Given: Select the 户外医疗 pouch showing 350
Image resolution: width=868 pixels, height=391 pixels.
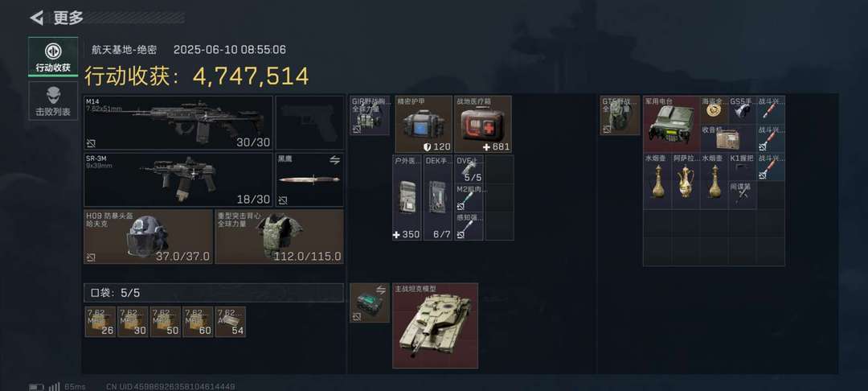Looking at the screenshot, I should [407, 198].
